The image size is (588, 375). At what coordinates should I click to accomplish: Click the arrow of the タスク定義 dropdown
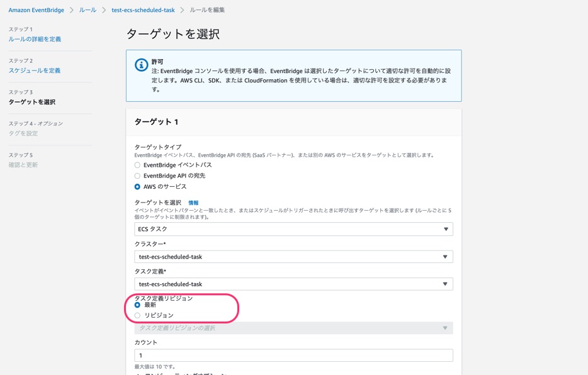(x=445, y=284)
